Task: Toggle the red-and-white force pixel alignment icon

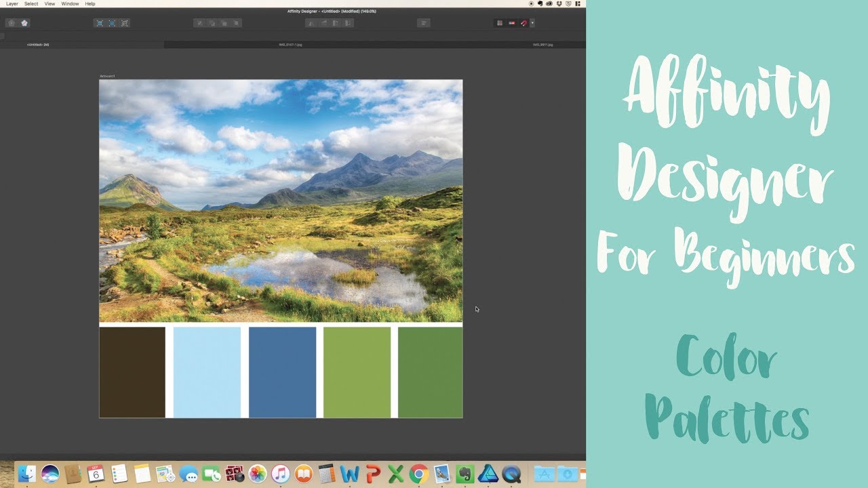Action: point(512,23)
